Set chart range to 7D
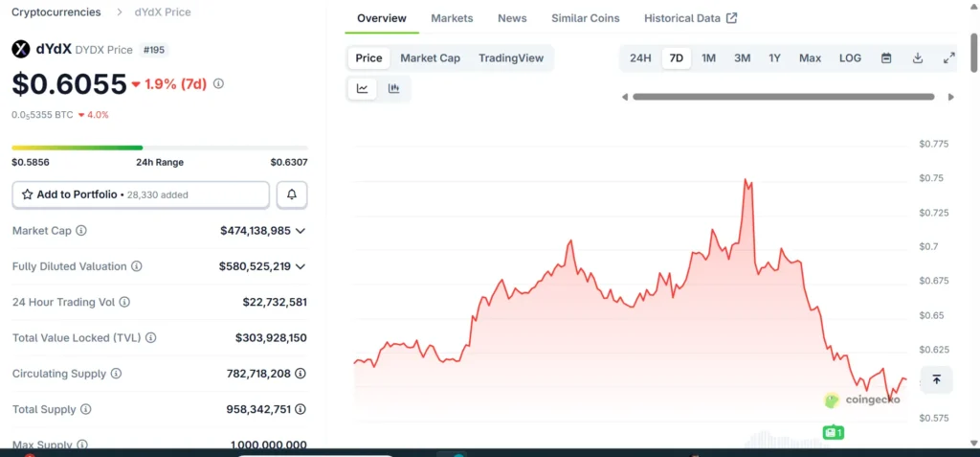Screen dimensions: 980x457 (677, 58)
